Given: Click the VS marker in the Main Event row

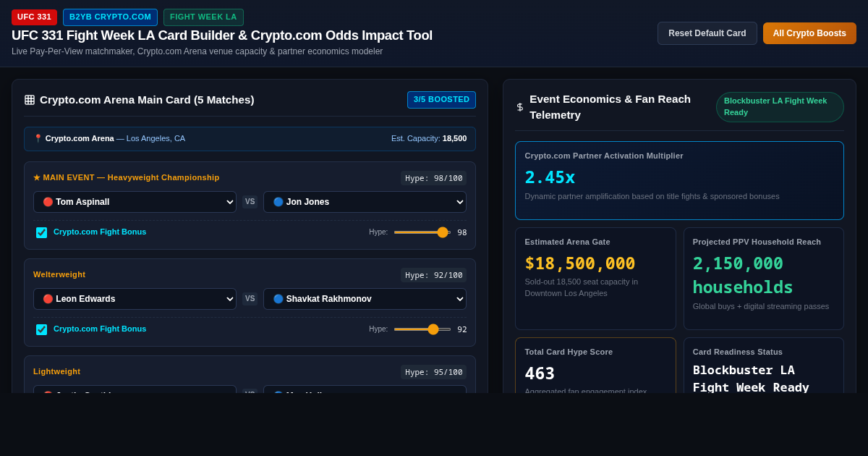Looking at the screenshot, I should [x=250, y=202].
